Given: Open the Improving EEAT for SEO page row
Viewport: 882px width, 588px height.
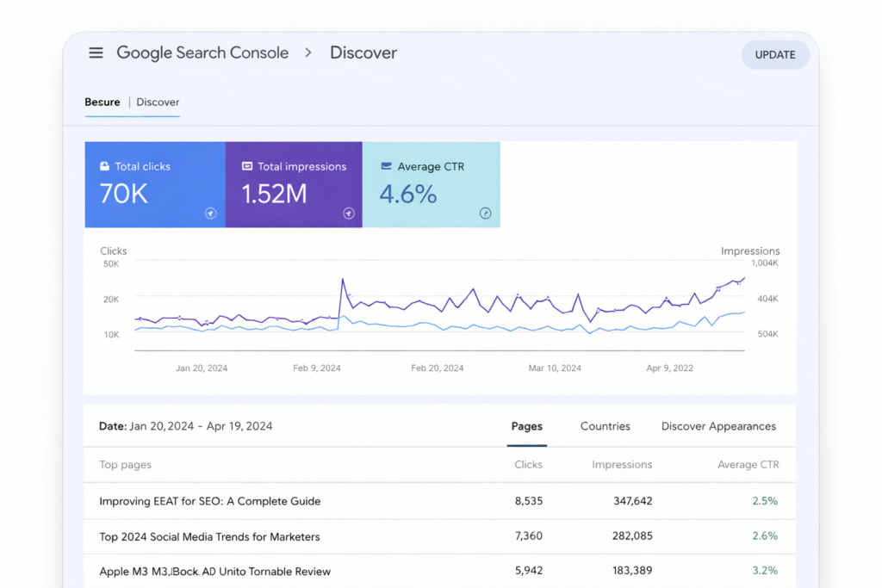Looking at the screenshot, I should point(209,501).
